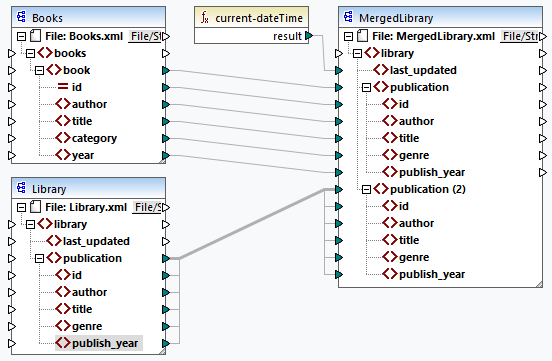The image size is (552, 361).
Task: Select the highlighted publish_year row in Library
Action: pyautogui.click(x=99, y=343)
